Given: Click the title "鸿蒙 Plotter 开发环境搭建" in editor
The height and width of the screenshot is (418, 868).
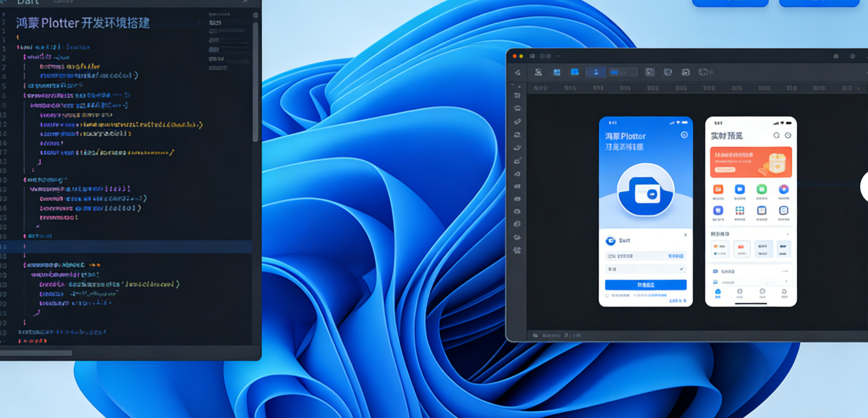Looking at the screenshot, I should 83,23.
